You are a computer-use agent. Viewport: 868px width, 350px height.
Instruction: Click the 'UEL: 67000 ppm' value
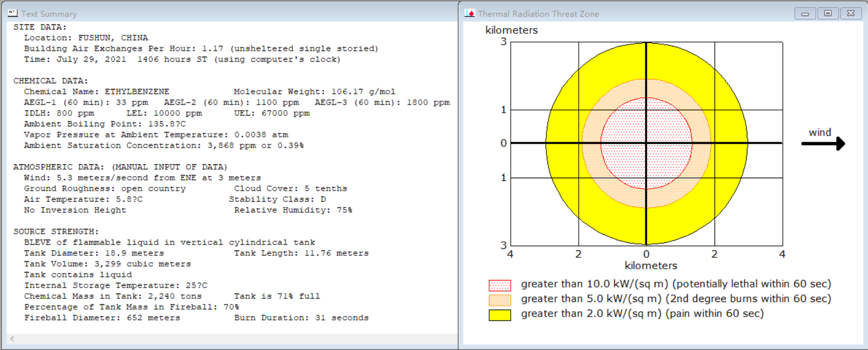272,113
